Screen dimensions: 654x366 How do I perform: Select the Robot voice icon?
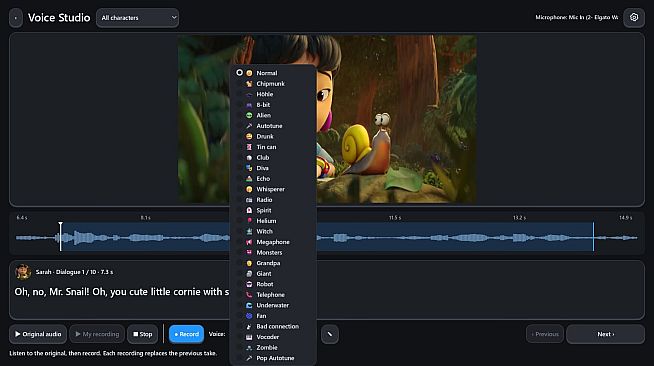(249, 284)
